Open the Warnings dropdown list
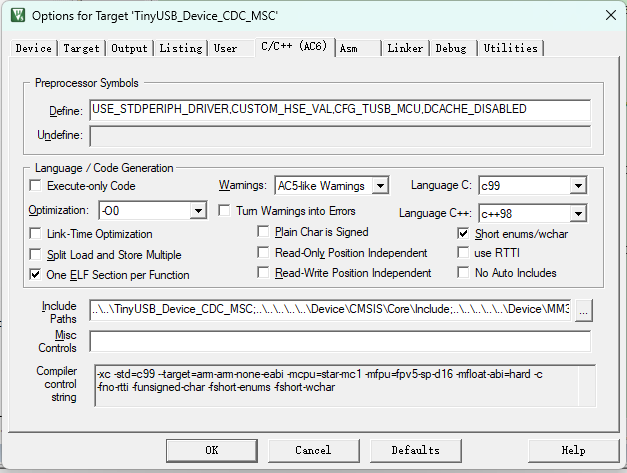The image size is (627, 473). click(x=379, y=186)
